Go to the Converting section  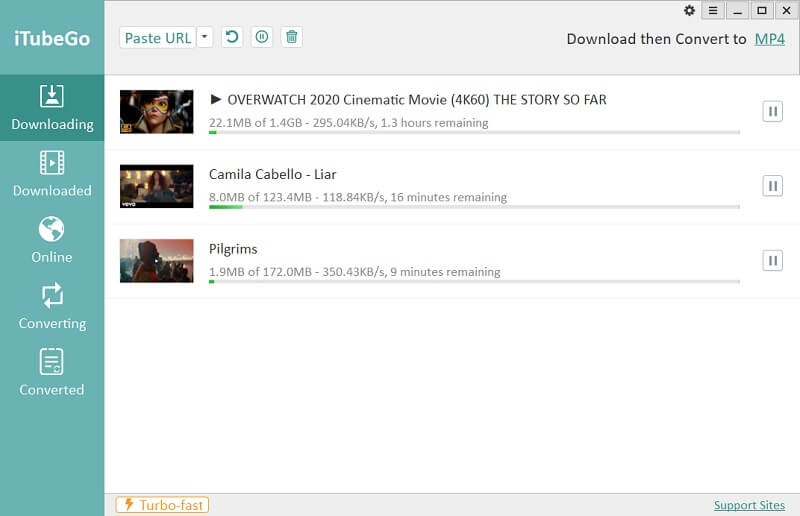(x=52, y=307)
